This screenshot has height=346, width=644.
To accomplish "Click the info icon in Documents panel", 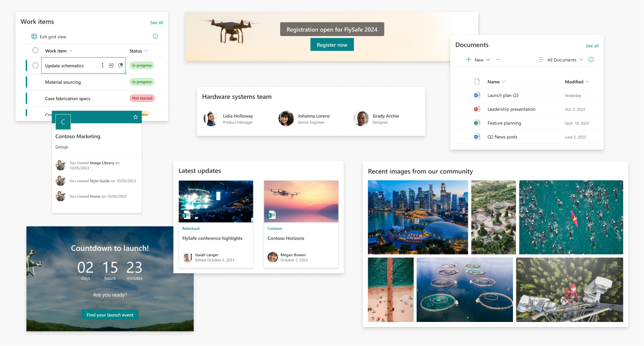I will 591,60.
